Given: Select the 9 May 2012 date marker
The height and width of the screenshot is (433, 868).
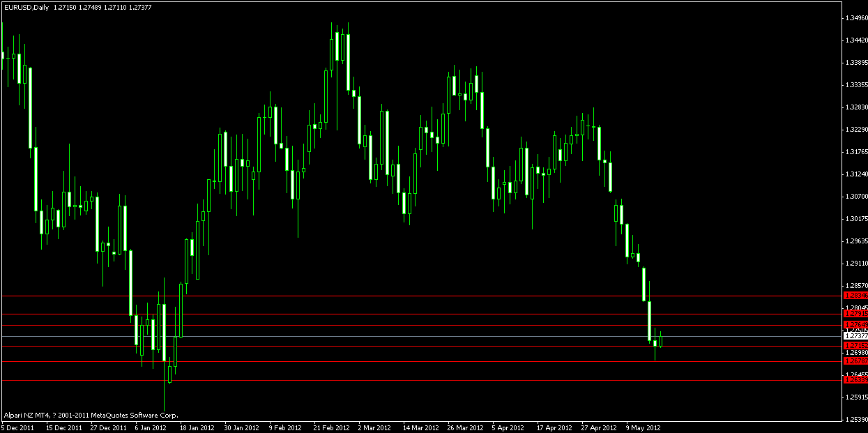Looking at the screenshot, I should tap(644, 427).
